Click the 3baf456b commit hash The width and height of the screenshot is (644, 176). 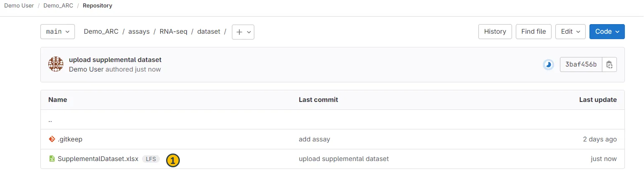click(x=581, y=64)
